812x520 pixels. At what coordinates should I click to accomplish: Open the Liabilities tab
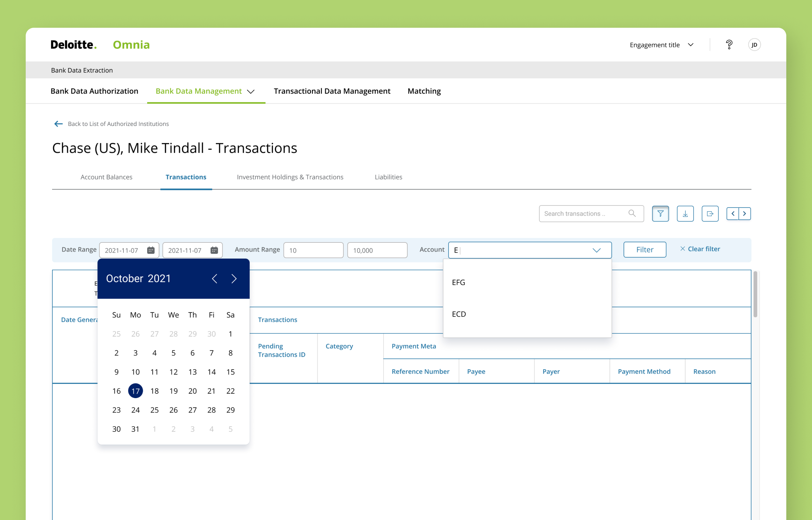(388, 177)
